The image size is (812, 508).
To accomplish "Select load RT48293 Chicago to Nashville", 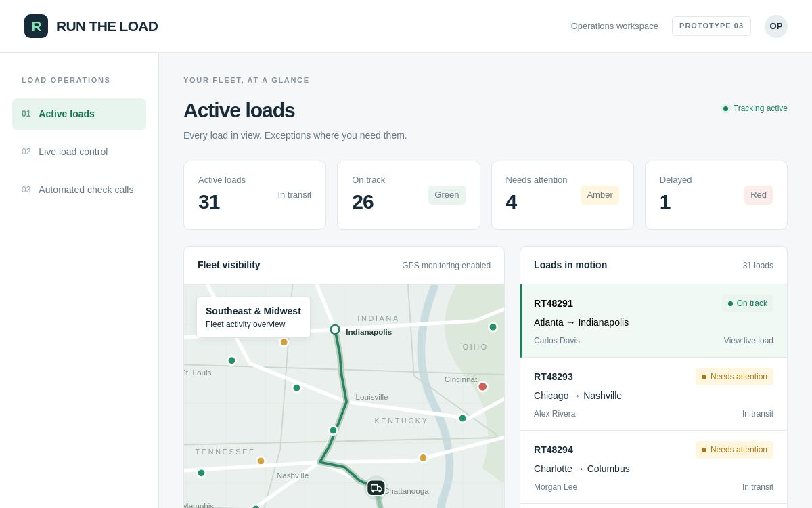I will click(654, 394).
